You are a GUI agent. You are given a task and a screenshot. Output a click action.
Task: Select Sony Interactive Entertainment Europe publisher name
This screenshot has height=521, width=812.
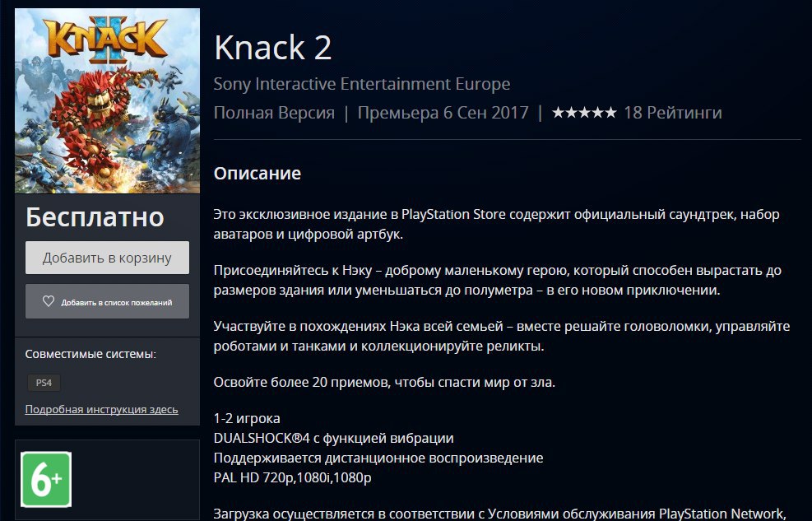(x=362, y=84)
